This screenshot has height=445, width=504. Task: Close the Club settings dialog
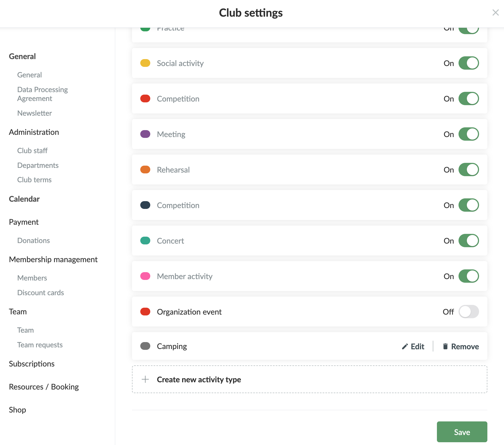pyautogui.click(x=495, y=12)
